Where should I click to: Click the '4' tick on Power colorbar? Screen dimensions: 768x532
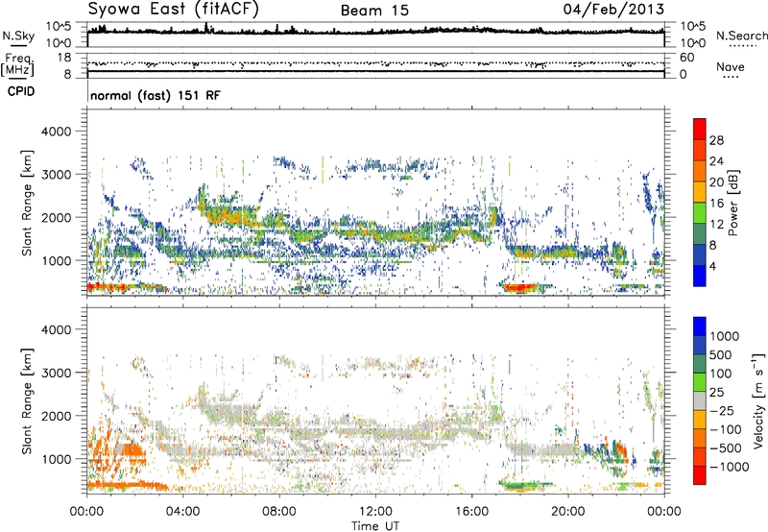(713, 266)
